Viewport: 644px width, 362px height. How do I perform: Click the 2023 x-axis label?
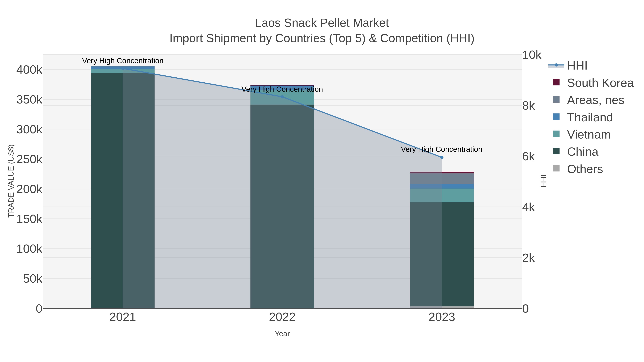(442, 317)
